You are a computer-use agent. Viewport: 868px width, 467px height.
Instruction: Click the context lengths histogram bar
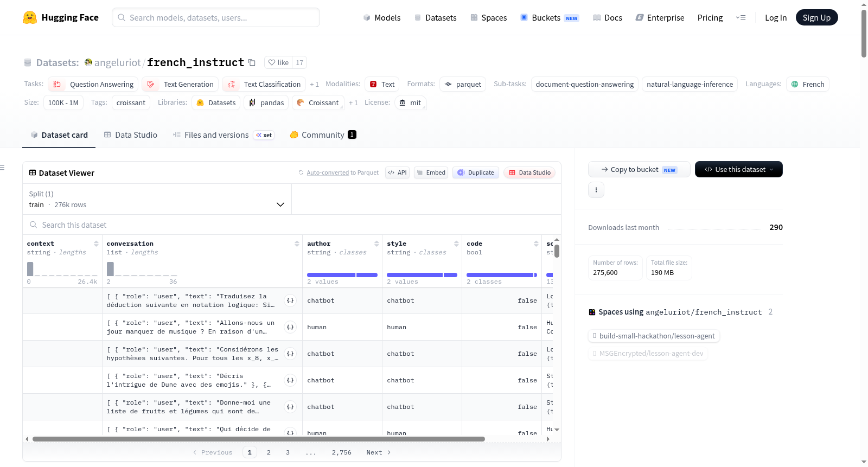(x=30, y=269)
